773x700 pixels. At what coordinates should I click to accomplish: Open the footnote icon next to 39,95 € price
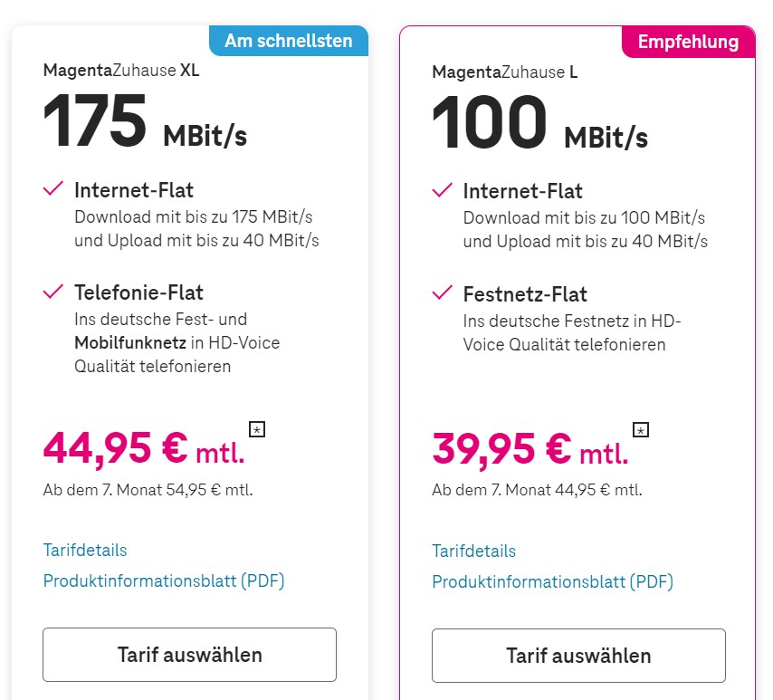pos(641,429)
